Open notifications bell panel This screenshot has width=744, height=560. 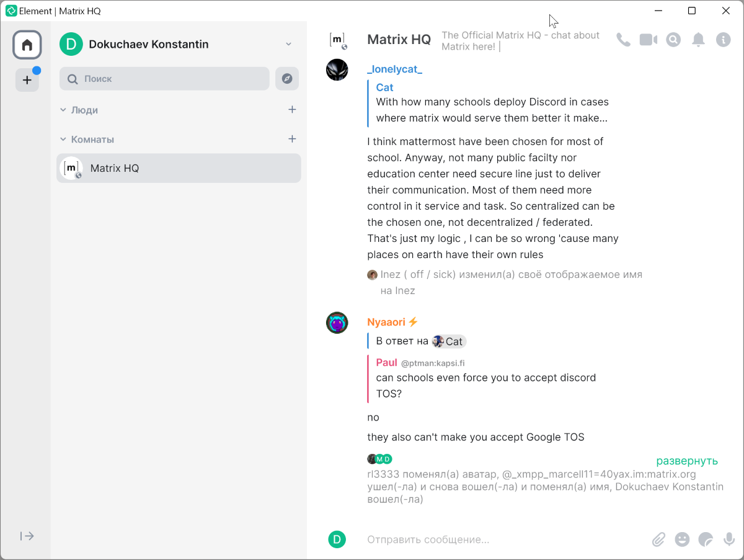pyautogui.click(x=698, y=40)
